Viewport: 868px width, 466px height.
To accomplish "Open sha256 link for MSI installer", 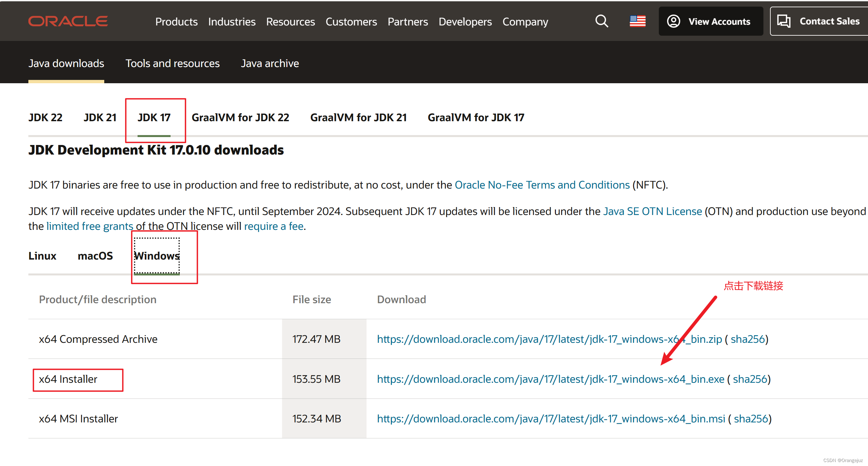I will (751, 418).
